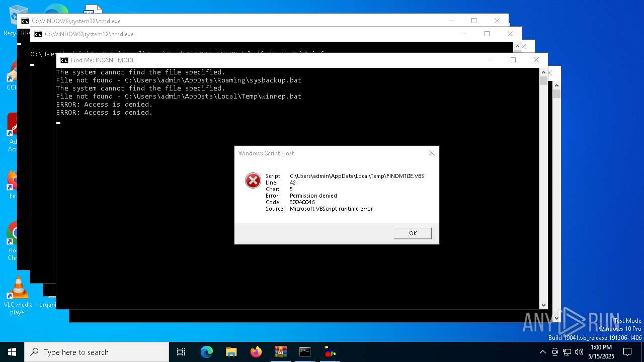Show hidden system tray icons

[542, 352]
